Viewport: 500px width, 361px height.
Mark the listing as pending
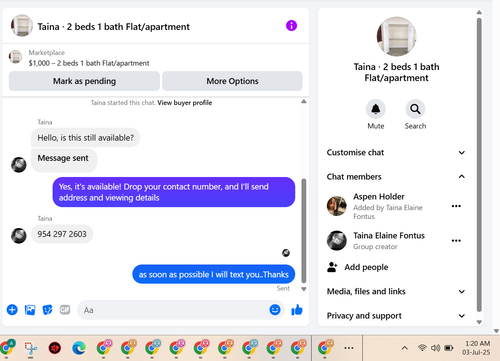pyautogui.click(x=84, y=81)
